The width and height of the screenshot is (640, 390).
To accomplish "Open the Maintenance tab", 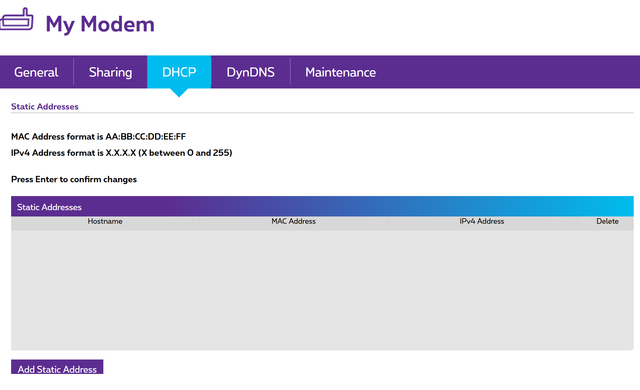I will 340,72.
